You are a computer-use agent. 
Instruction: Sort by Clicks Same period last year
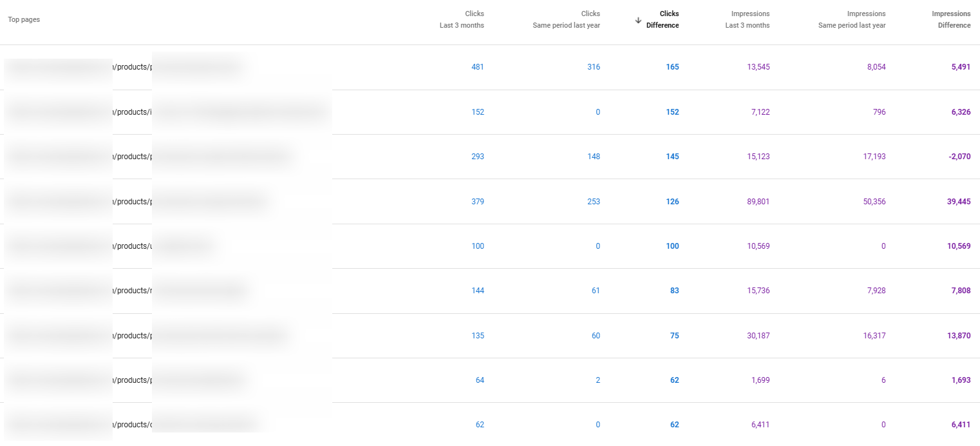[x=566, y=19]
